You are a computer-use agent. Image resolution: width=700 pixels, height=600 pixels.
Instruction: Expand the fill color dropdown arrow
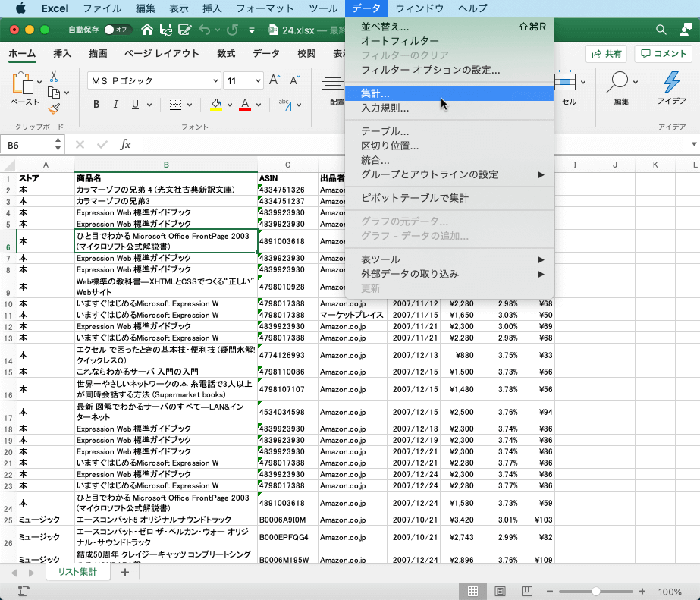(230, 105)
